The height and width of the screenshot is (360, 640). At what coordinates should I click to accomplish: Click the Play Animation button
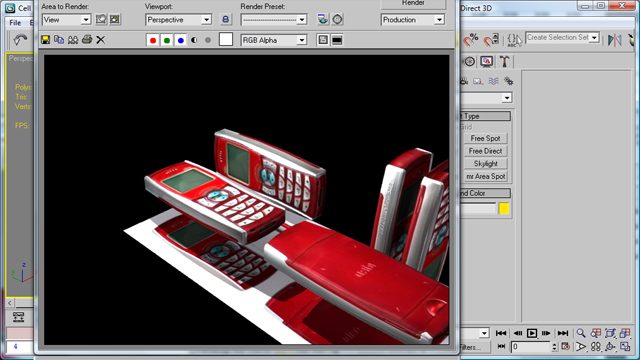click(x=531, y=333)
